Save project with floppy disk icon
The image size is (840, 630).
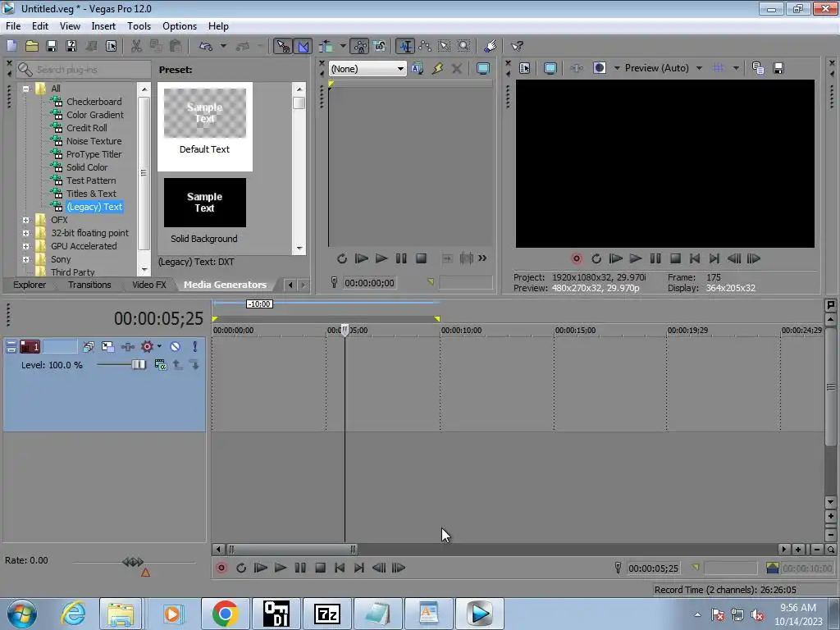(52, 46)
